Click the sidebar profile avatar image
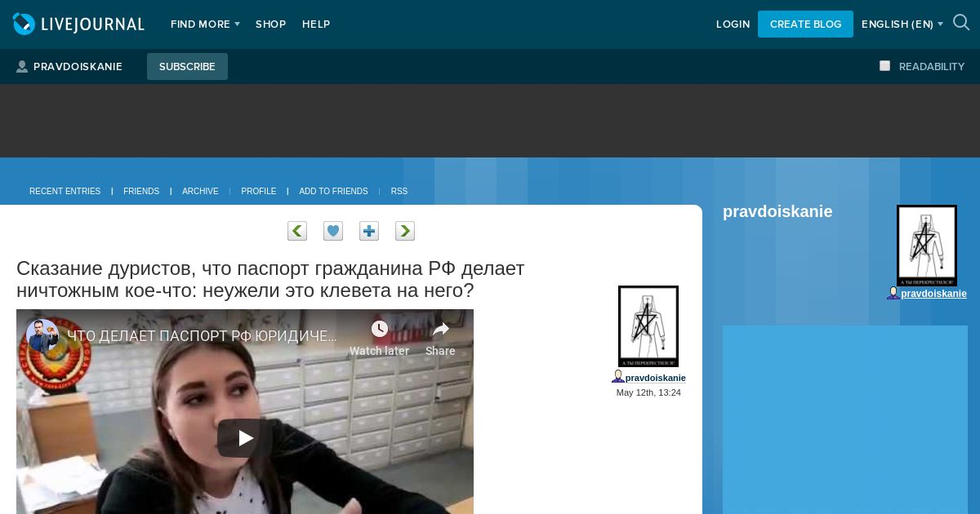The width and height of the screenshot is (980, 514). [927, 246]
